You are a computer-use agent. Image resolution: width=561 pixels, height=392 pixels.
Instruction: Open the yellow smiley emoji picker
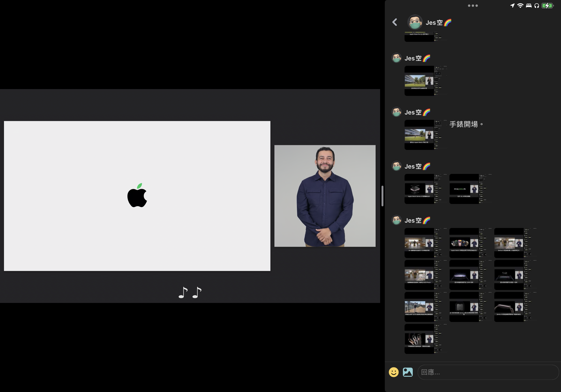394,372
